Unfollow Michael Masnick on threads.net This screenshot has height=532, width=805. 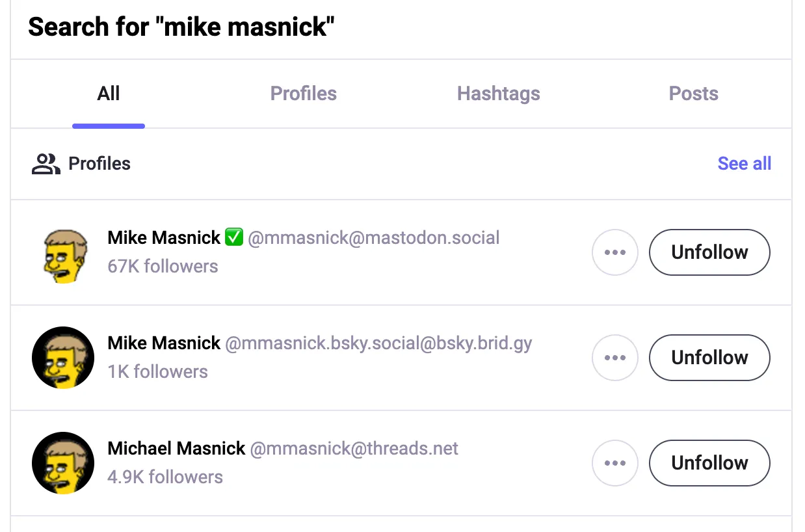[x=709, y=463]
